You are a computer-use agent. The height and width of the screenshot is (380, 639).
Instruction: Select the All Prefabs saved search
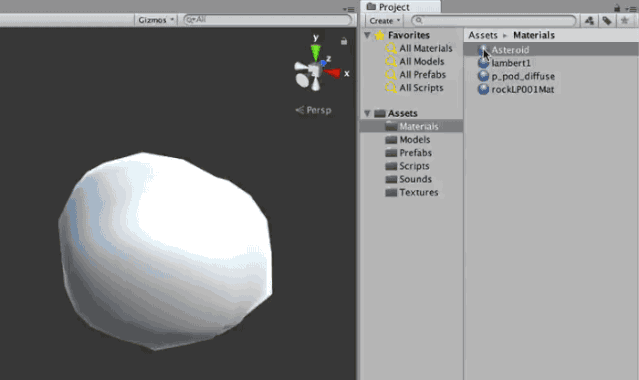point(423,75)
